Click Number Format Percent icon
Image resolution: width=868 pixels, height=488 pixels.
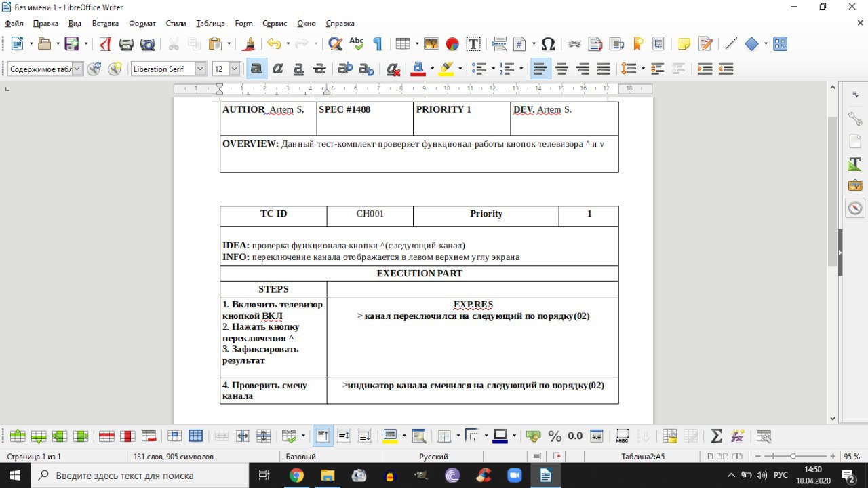click(555, 436)
